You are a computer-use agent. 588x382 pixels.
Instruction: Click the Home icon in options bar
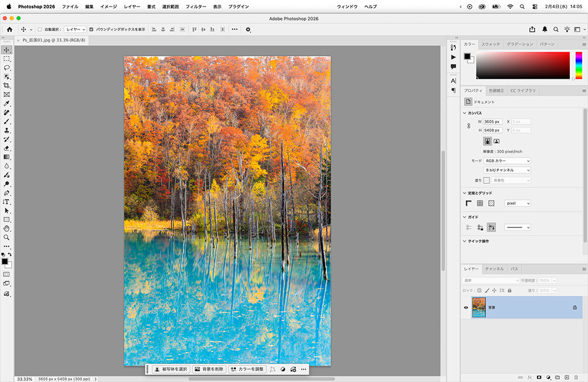(9, 29)
